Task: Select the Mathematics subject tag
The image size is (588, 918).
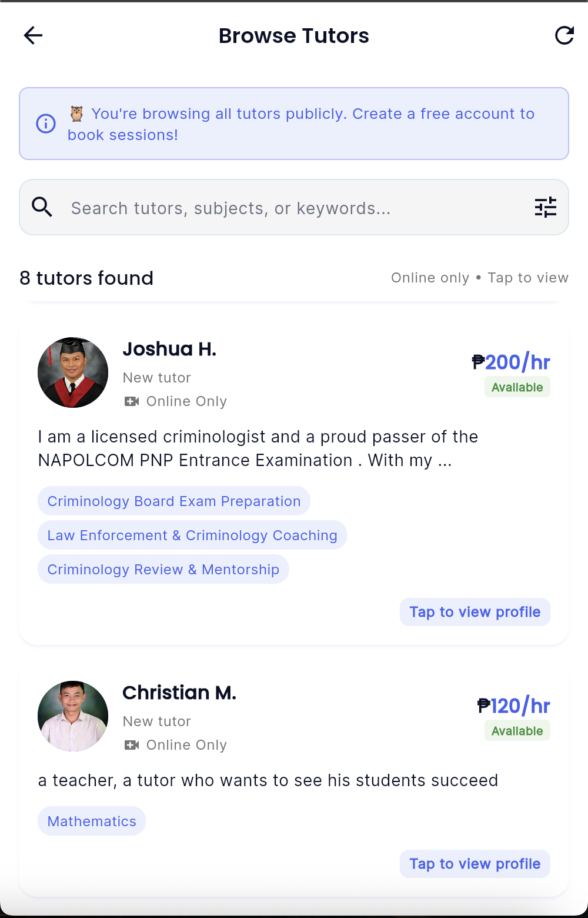Action: pos(91,820)
